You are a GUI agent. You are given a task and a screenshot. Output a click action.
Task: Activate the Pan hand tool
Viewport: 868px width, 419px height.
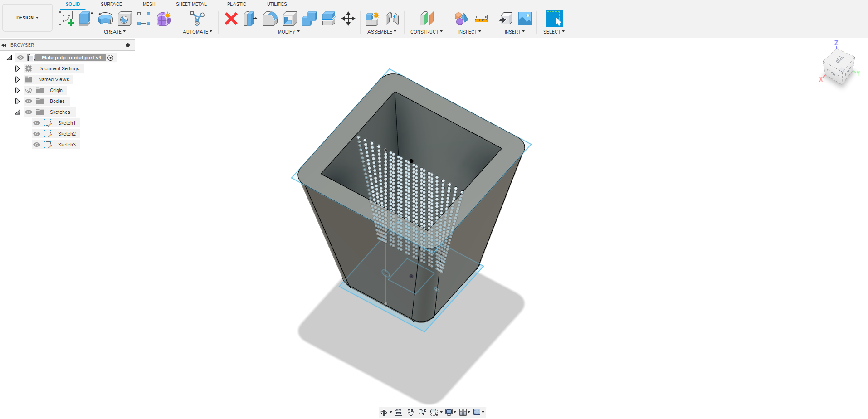coord(410,412)
